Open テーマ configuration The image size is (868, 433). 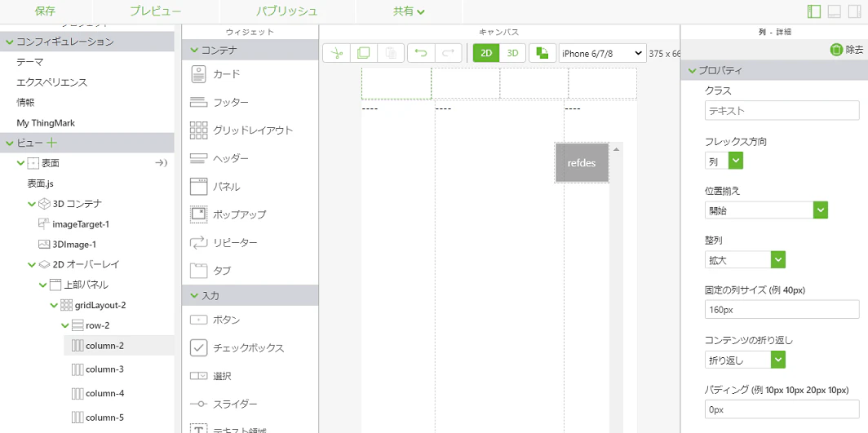[x=30, y=62]
